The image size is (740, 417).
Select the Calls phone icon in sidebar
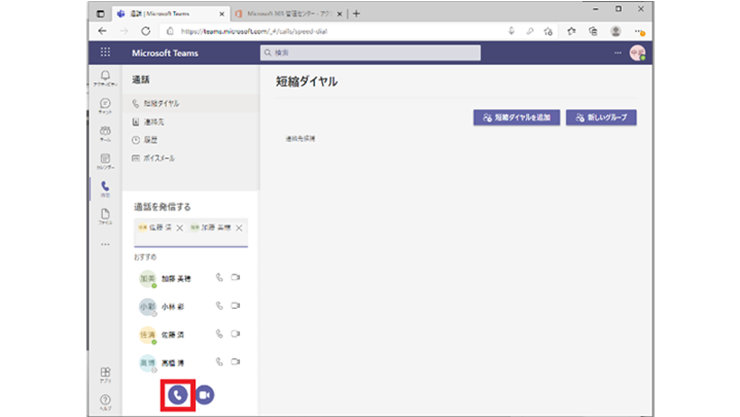point(105,189)
